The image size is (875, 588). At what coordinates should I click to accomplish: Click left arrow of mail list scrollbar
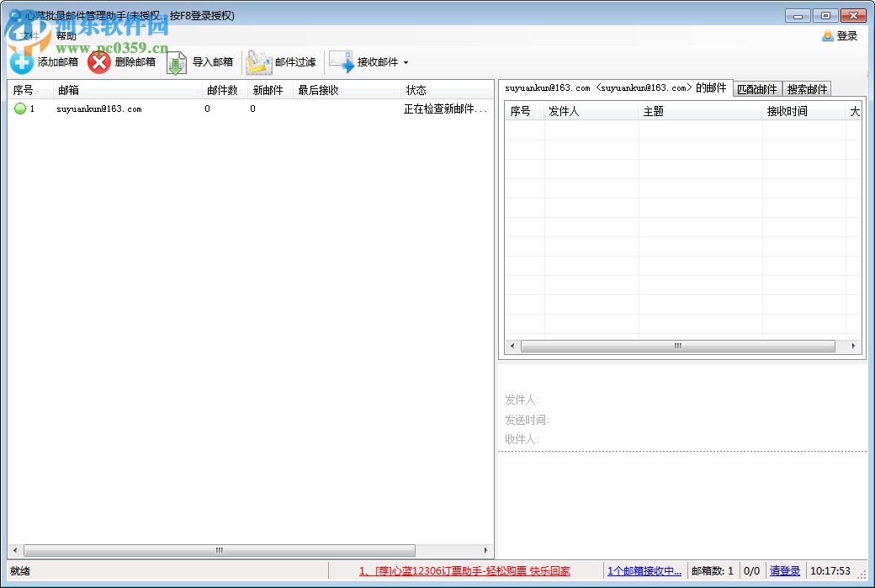coord(512,346)
